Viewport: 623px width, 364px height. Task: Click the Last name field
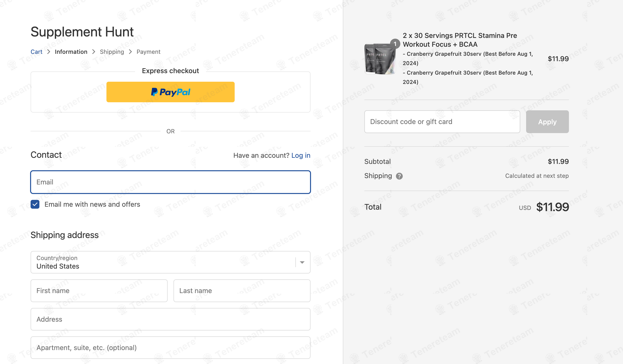coord(242,291)
